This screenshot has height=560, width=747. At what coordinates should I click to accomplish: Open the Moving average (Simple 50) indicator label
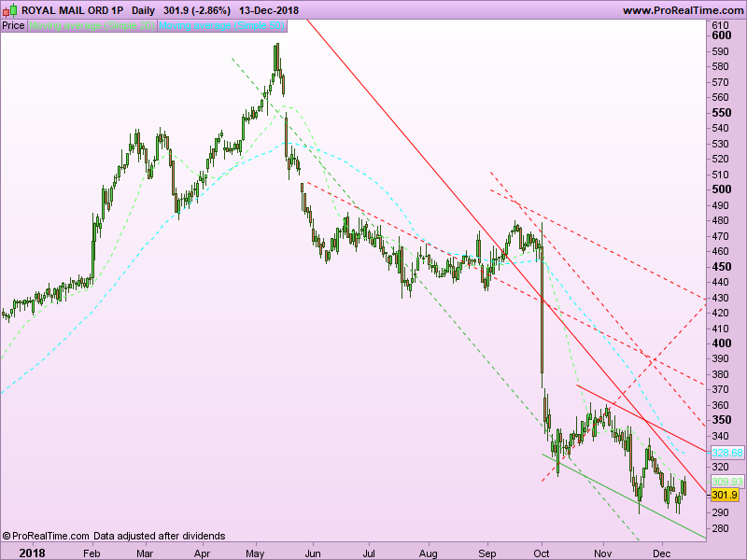point(221,25)
